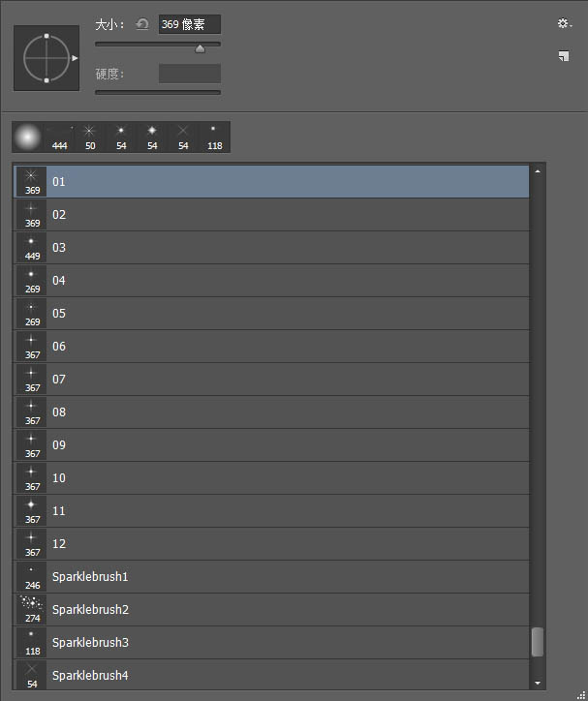The height and width of the screenshot is (701, 588).
Task: Open the brush panel gear settings menu
Action: tap(565, 23)
